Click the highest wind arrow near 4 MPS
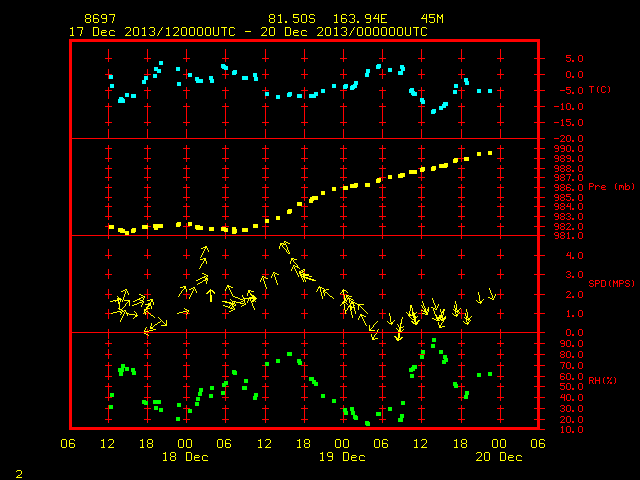 (x=284, y=247)
